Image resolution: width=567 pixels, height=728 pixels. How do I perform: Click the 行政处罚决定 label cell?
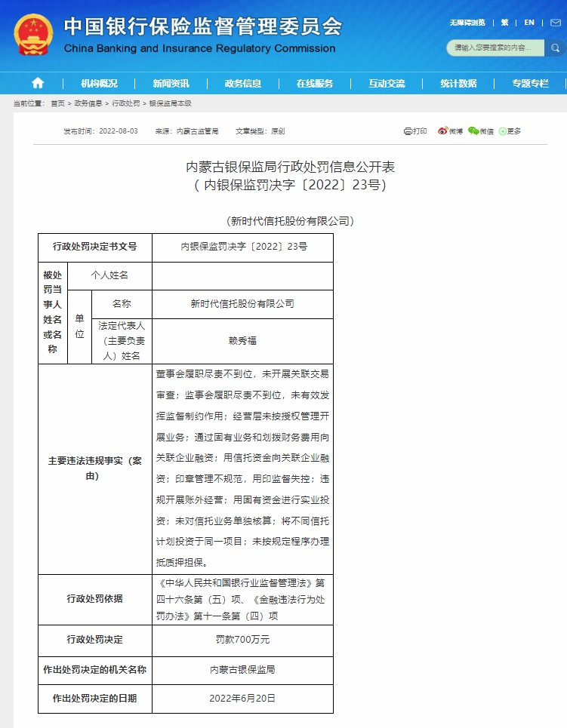[x=95, y=640]
